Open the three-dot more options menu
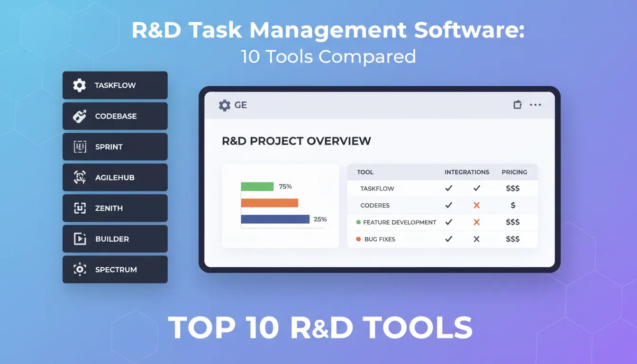Image resolution: width=637 pixels, height=364 pixels. pos(535,105)
